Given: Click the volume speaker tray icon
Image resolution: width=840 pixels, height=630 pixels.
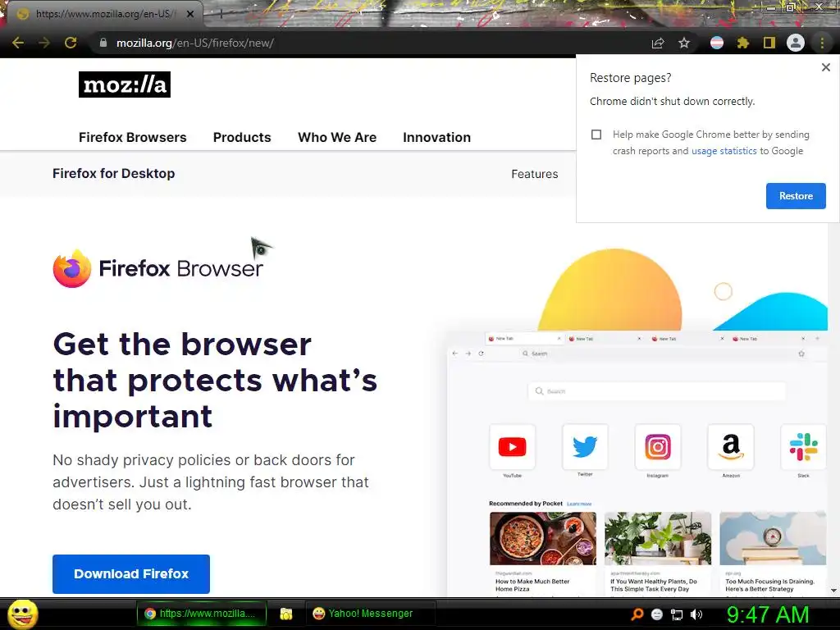Looking at the screenshot, I should [x=696, y=614].
